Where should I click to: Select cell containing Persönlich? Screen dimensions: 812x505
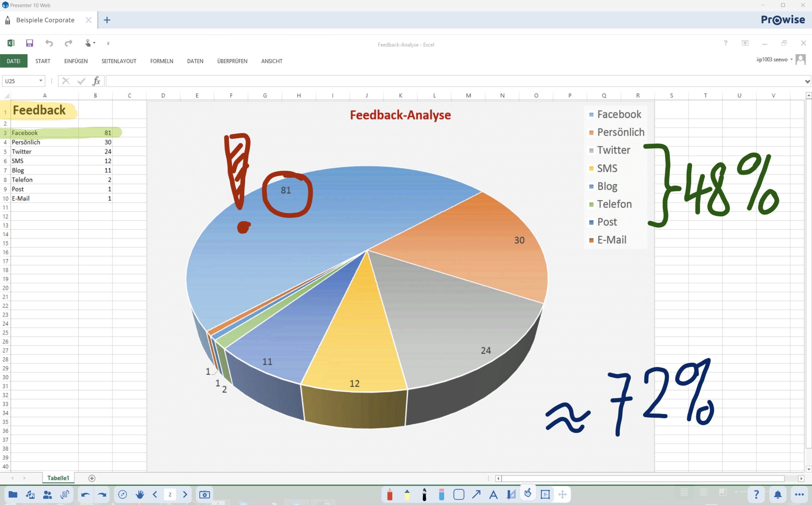point(45,142)
